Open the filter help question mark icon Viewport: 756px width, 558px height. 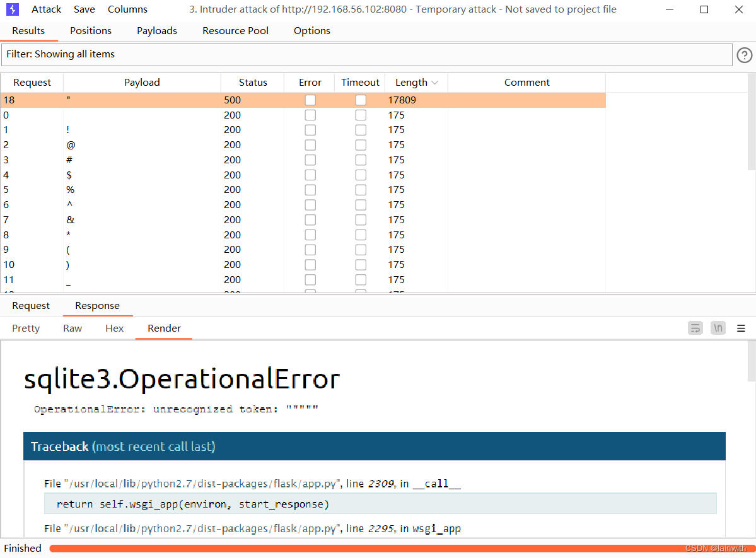click(744, 55)
